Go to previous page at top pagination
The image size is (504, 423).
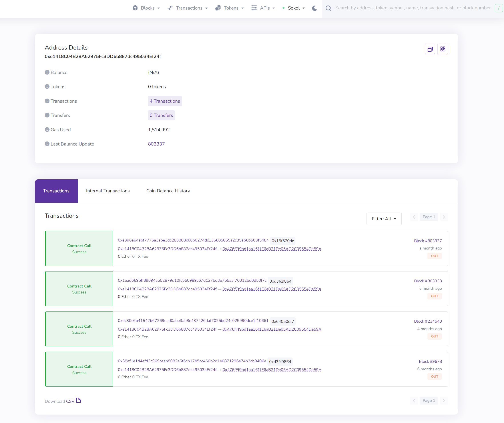coord(414,217)
